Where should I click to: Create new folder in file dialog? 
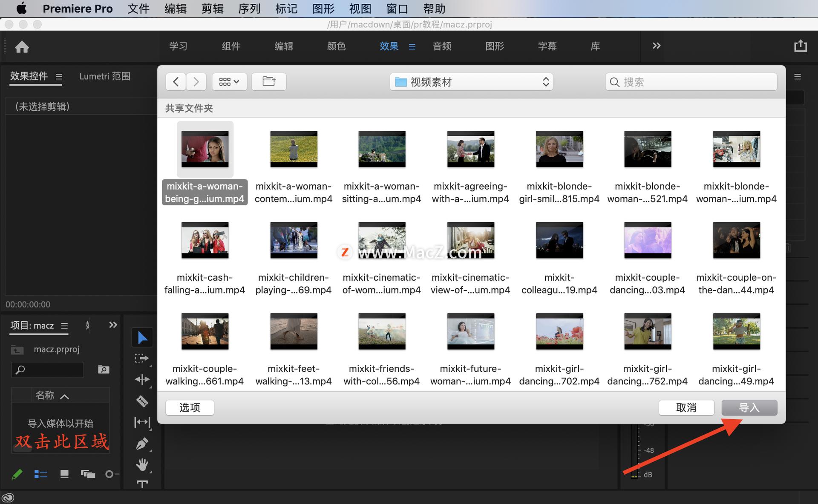(269, 81)
